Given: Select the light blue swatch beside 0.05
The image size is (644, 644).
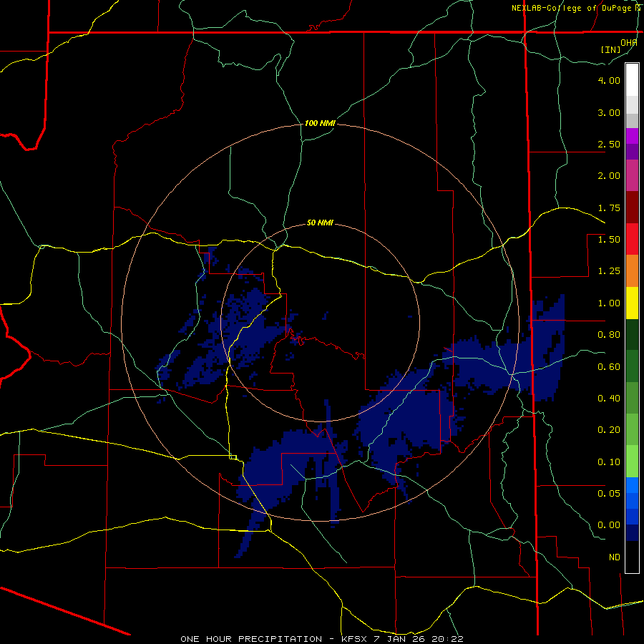Looking at the screenshot, I should pos(632,485).
